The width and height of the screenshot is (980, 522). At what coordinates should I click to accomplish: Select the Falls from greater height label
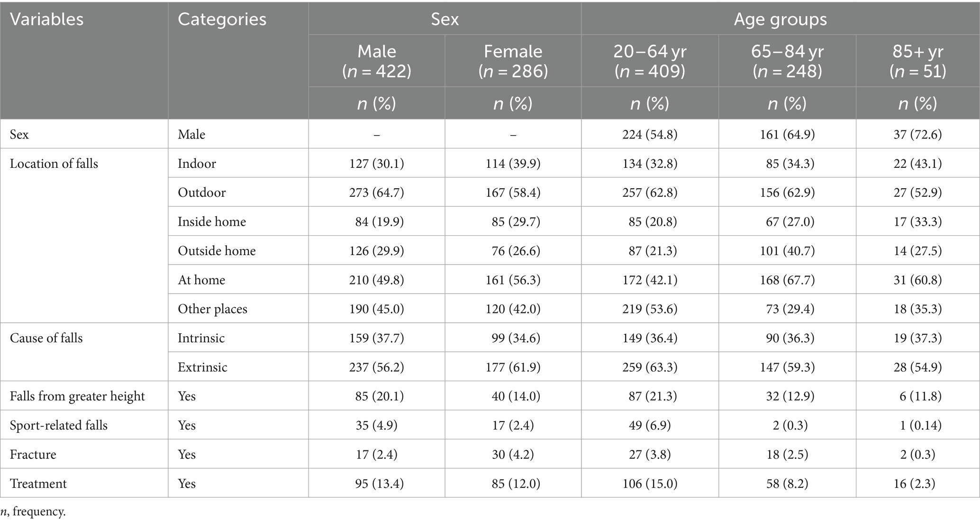pos(77,396)
